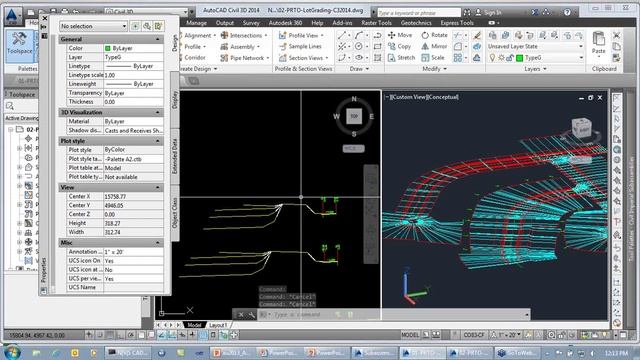Screen dimensions: 640x360
Task: Open the No selection dropdown
Action: 93,27
